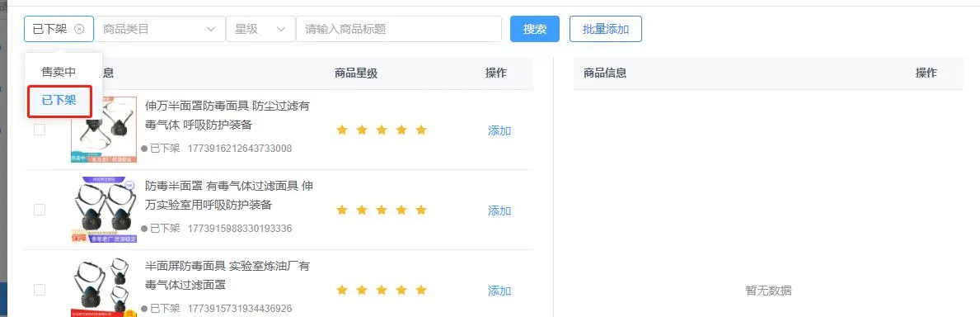Click third star of third product rating

[382, 290]
